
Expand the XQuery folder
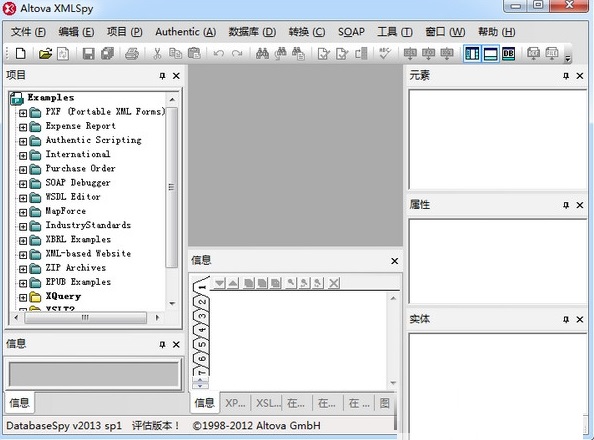(23, 298)
